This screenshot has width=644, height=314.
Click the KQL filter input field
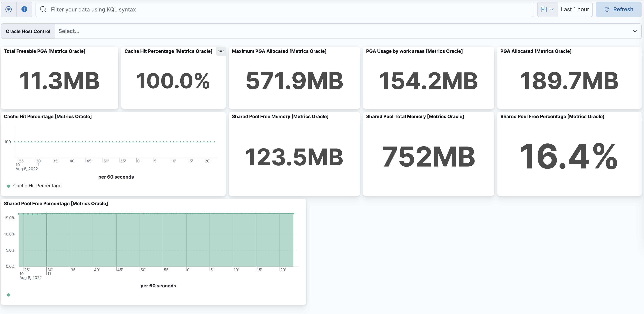tap(288, 10)
